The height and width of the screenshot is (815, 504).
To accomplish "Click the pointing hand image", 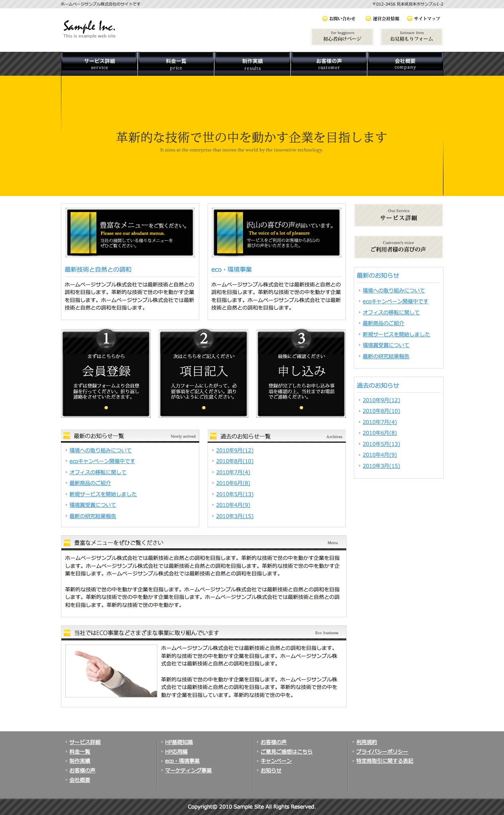I will [x=111, y=671].
